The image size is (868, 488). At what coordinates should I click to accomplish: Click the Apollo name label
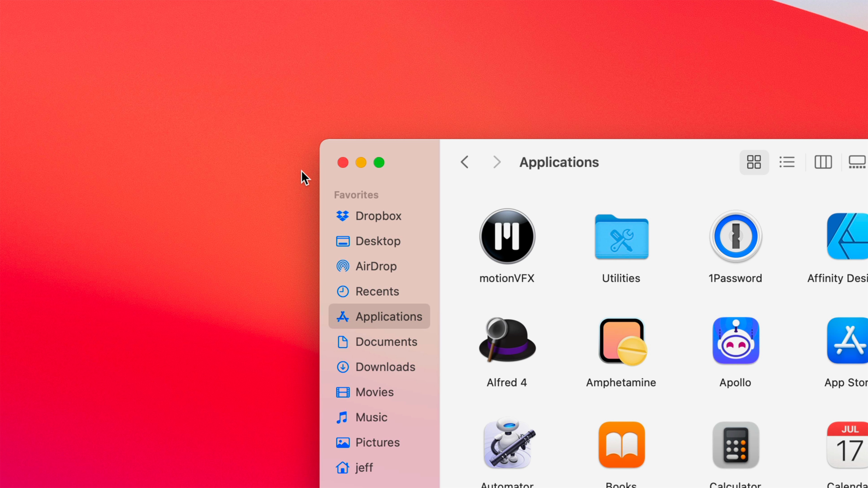click(735, 382)
